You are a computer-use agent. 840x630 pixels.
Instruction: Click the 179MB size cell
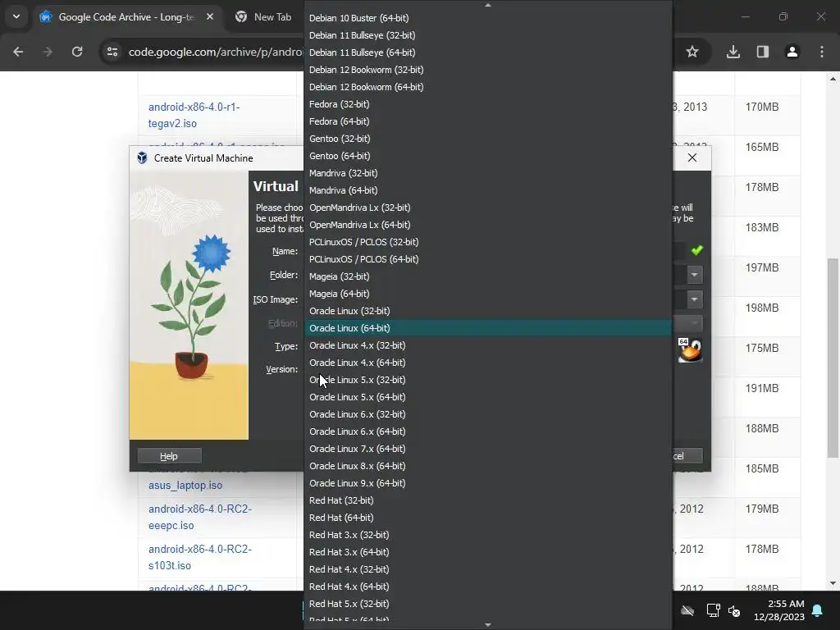pyautogui.click(x=762, y=509)
